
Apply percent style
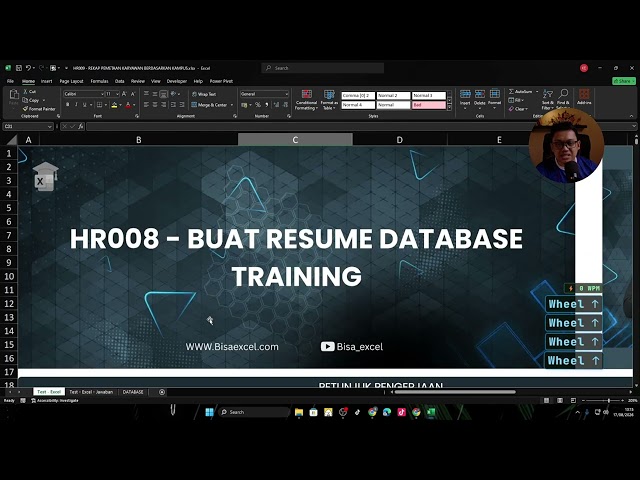258,105
